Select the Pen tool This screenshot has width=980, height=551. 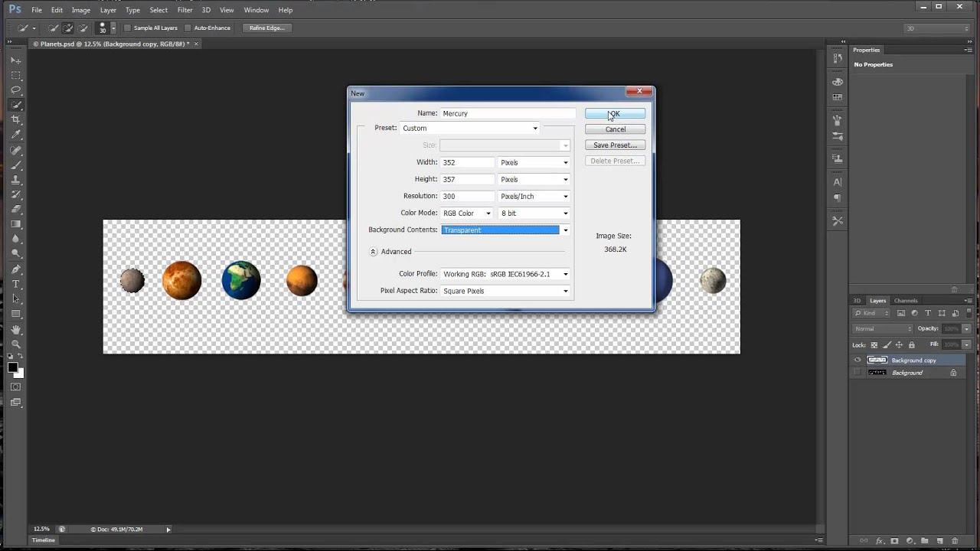[16, 269]
